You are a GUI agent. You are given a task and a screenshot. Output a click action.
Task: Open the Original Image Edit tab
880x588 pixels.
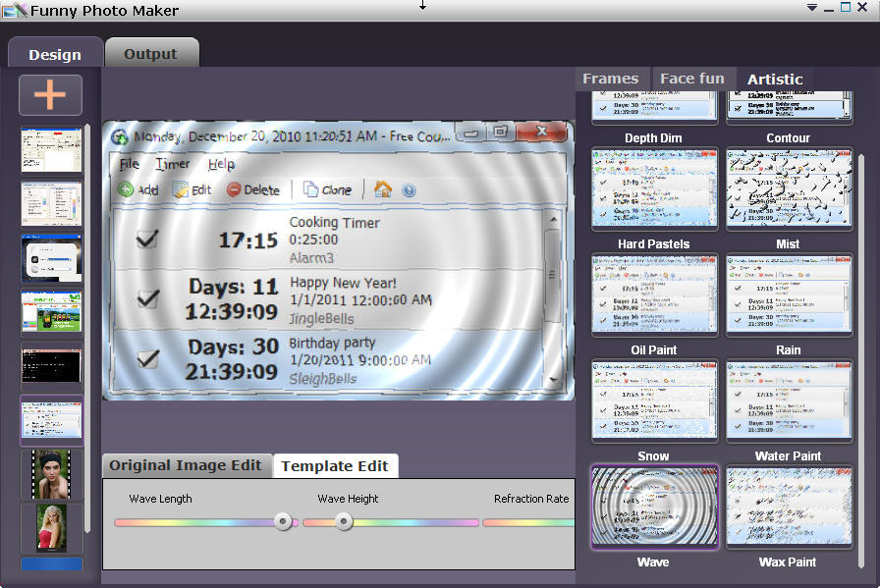tap(186, 465)
